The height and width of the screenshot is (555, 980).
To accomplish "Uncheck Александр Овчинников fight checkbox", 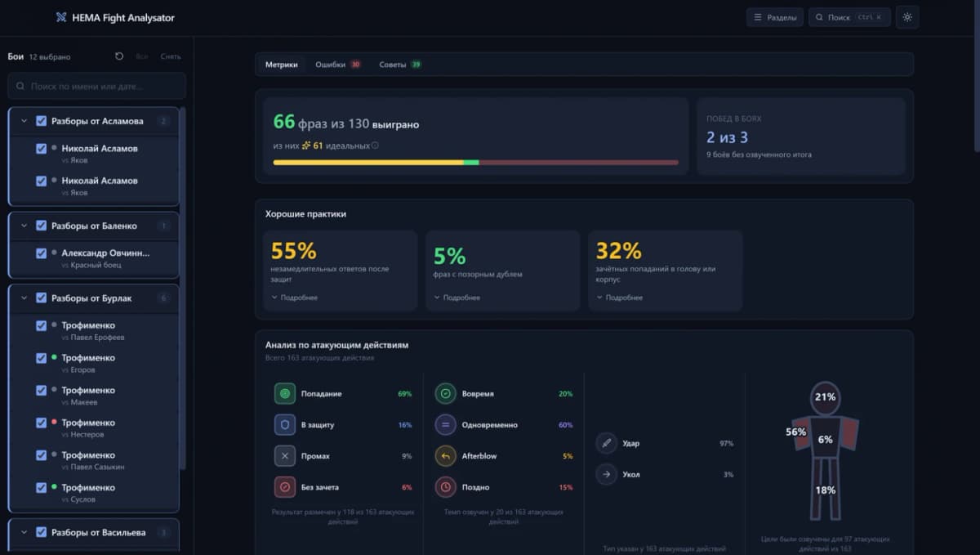I will (x=42, y=253).
